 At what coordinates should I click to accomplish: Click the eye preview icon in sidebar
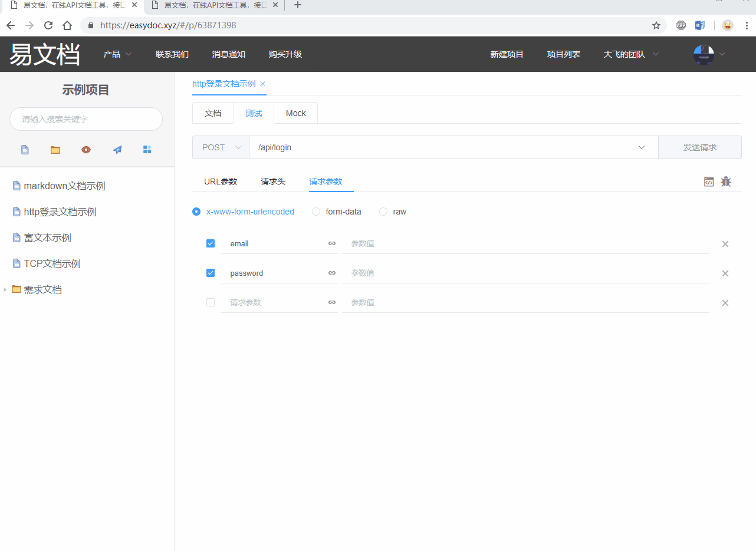tap(86, 150)
